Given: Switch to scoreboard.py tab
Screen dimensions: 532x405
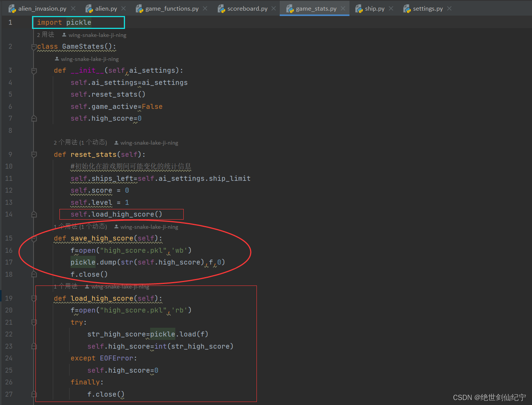Looking at the screenshot, I should pyautogui.click(x=247, y=8).
